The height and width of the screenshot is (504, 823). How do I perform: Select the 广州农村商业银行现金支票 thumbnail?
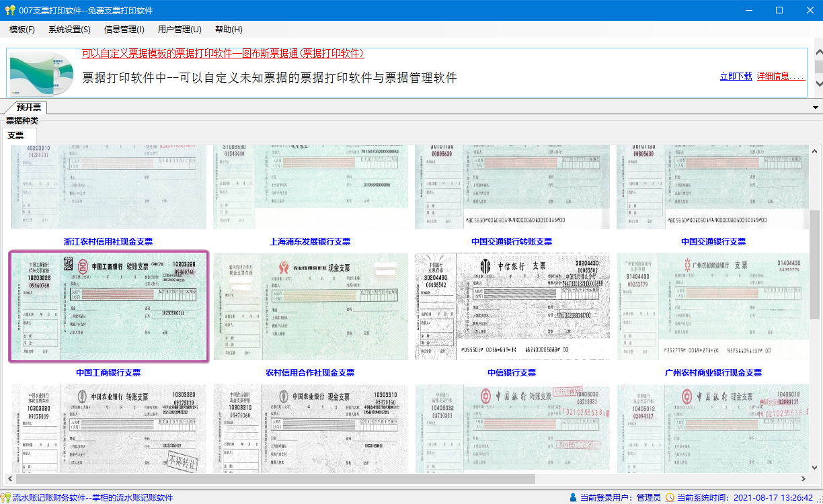coord(713,306)
